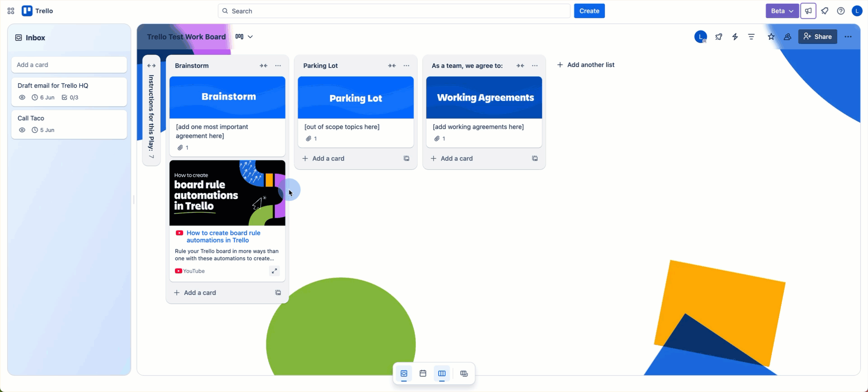Open the board menu ellipsis

[x=848, y=37]
